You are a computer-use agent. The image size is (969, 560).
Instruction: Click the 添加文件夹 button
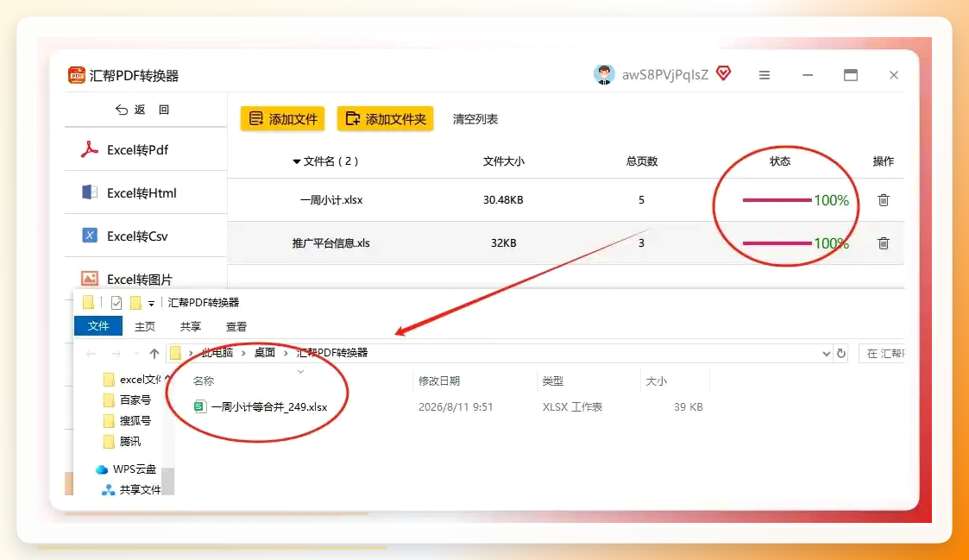coord(385,119)
